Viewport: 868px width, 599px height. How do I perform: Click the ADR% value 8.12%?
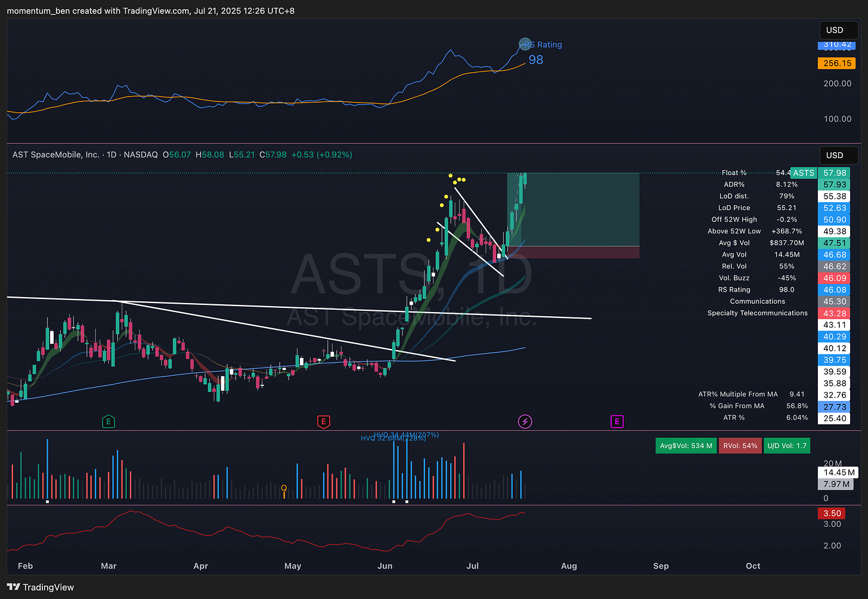coord(786,184)
